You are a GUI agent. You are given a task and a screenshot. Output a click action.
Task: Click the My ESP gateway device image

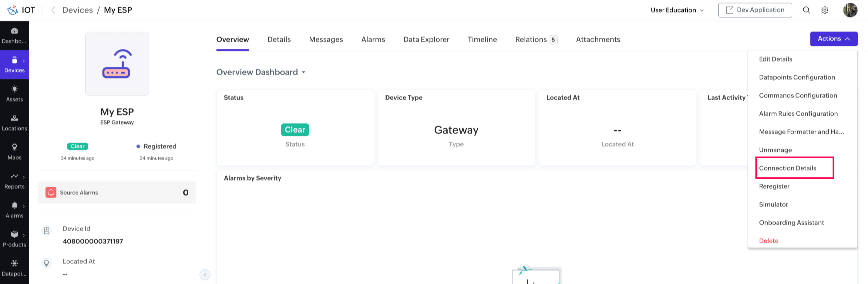coord(117,64)
